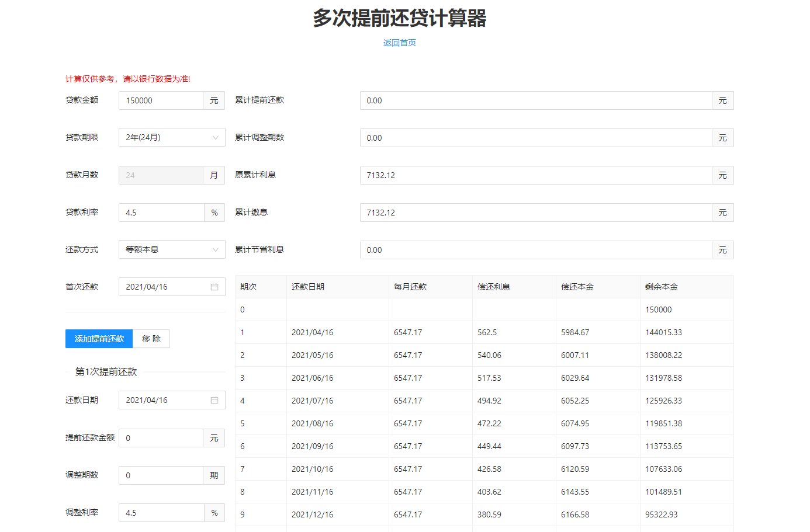
Task: Click the 剩余本金 column header
Action: [x=662, y=287]
